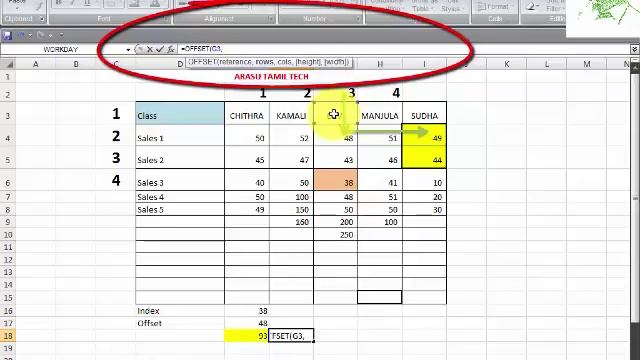Open the Customize Quick Access Toolbar dropdown
This screenshot has width=640, height=360.
pos(61,36)
